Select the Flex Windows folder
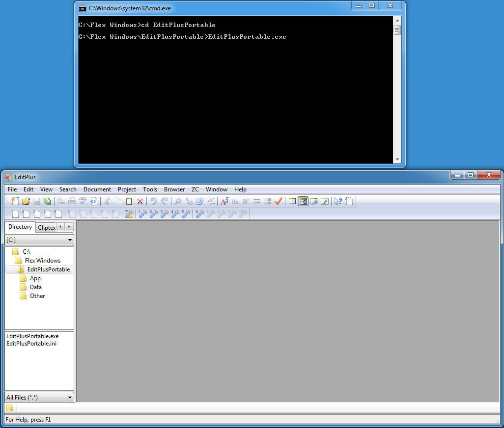 (43, 261)
